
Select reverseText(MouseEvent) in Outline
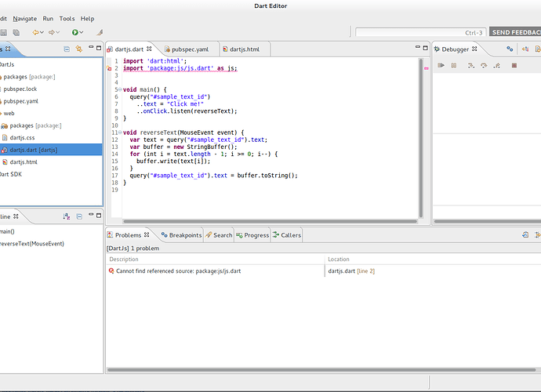[31, 244]
